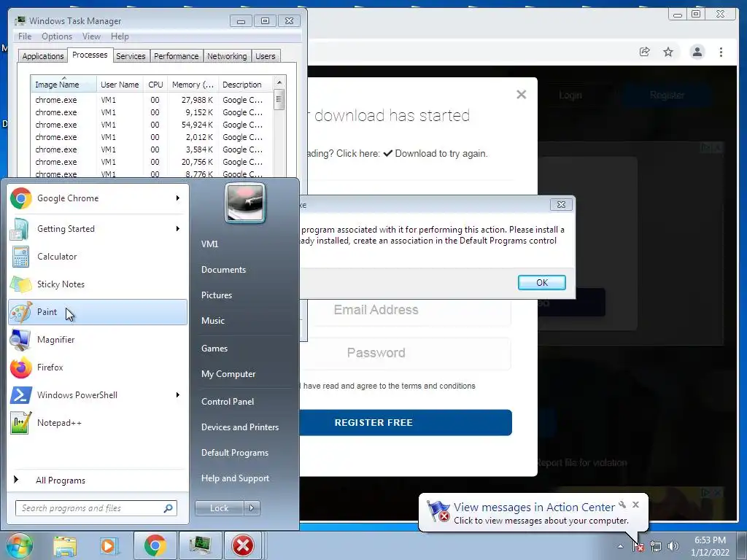Image resolution: width=747 pixels, height=560 pixels.
Task: Switch to Networking tab
Action: coord(227,55)
